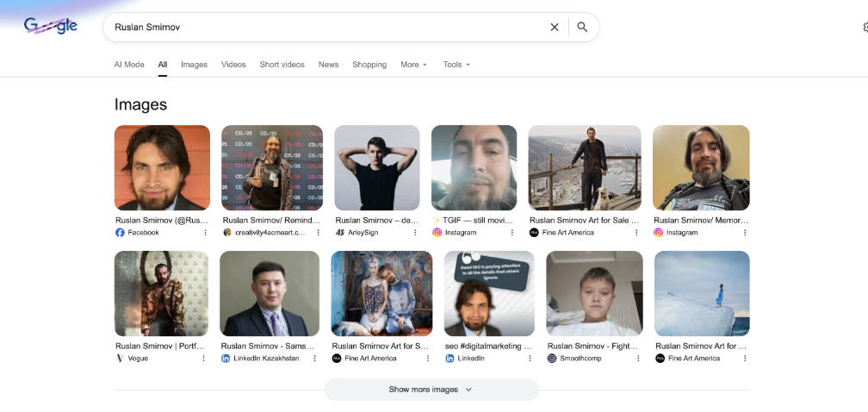Open the seo #digitalmarketing LinkedIn thumbnail
This screenshot has height=412, width=868.
tap(489, 294)
